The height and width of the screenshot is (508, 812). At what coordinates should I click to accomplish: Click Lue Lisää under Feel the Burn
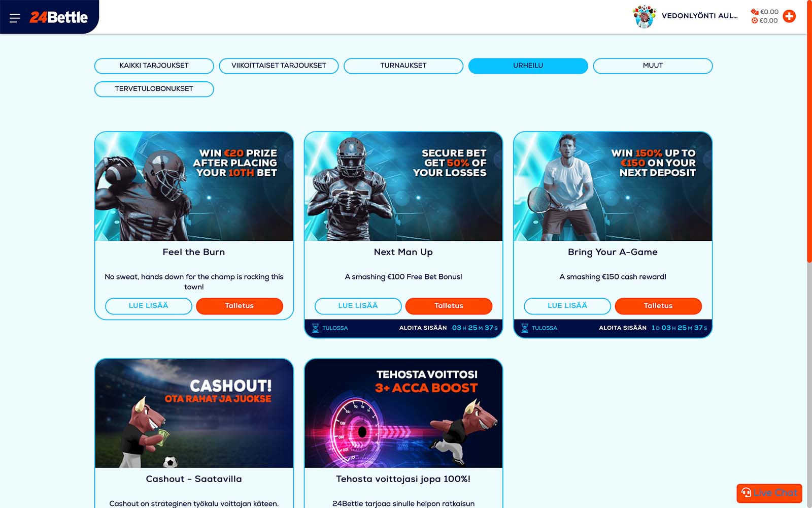[148, 306]
